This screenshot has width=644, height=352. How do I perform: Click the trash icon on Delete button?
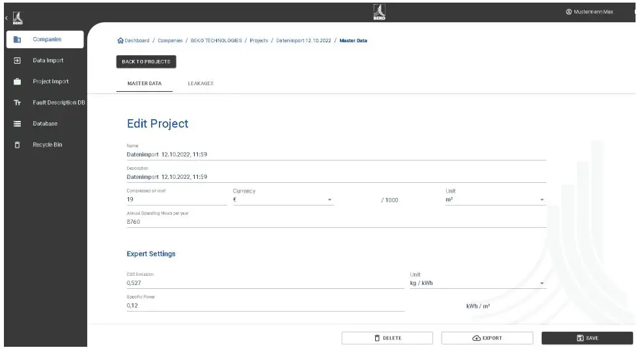377,338
